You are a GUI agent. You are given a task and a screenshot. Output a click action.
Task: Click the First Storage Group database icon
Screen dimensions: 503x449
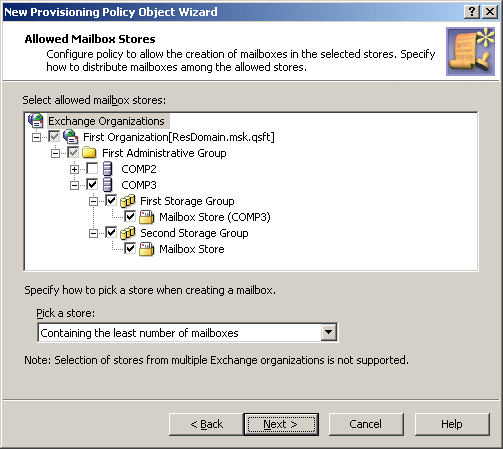pyautogui.click(x=127, y=201)
